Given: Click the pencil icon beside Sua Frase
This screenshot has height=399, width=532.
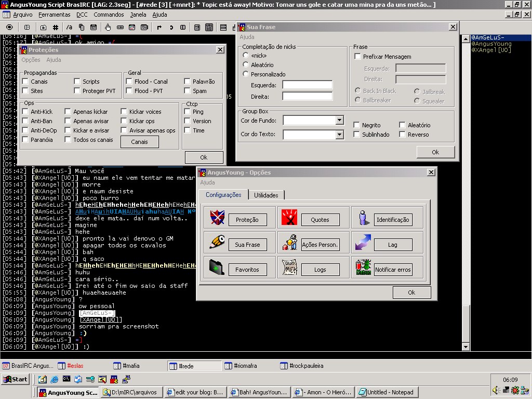Looking at the screenshot, I should click(217, 242).
